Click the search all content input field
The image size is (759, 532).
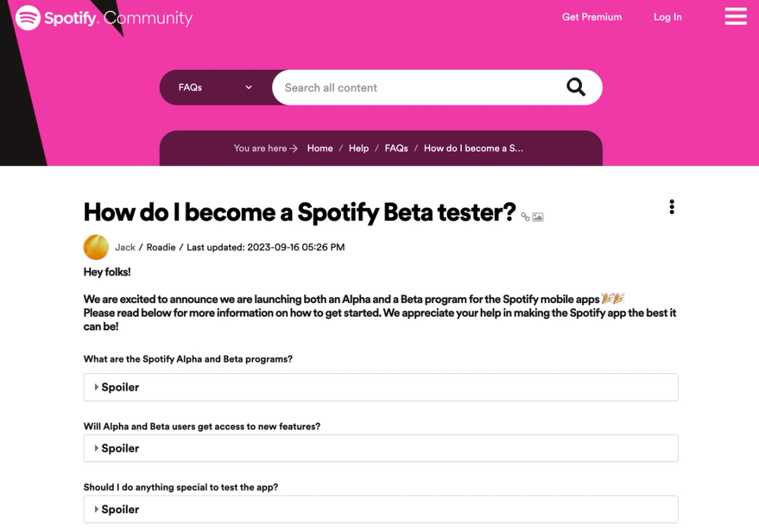394,87
